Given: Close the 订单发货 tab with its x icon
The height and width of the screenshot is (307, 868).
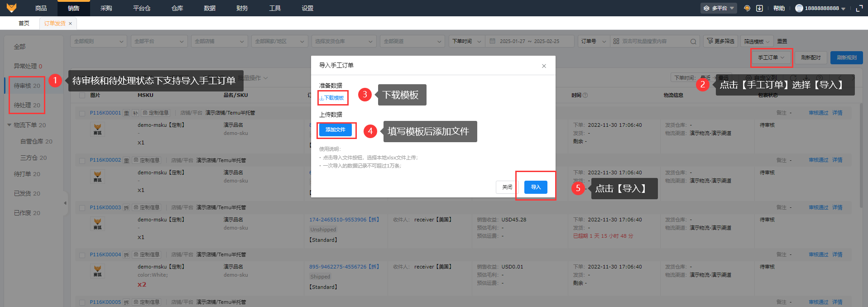Looking at the screenshot, I should pyautogui.click(x=70, y=24).
